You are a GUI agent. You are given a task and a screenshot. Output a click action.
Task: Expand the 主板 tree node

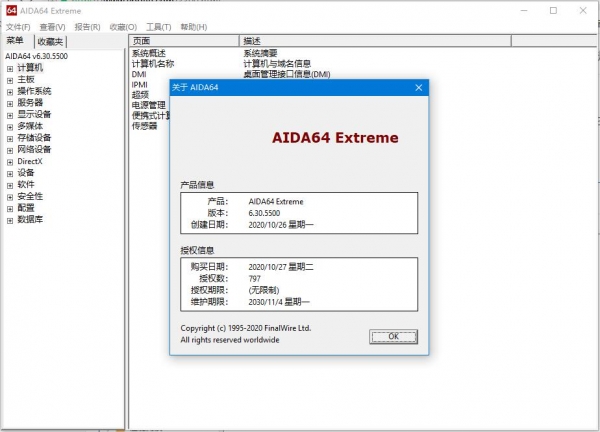tap(10, 80)
